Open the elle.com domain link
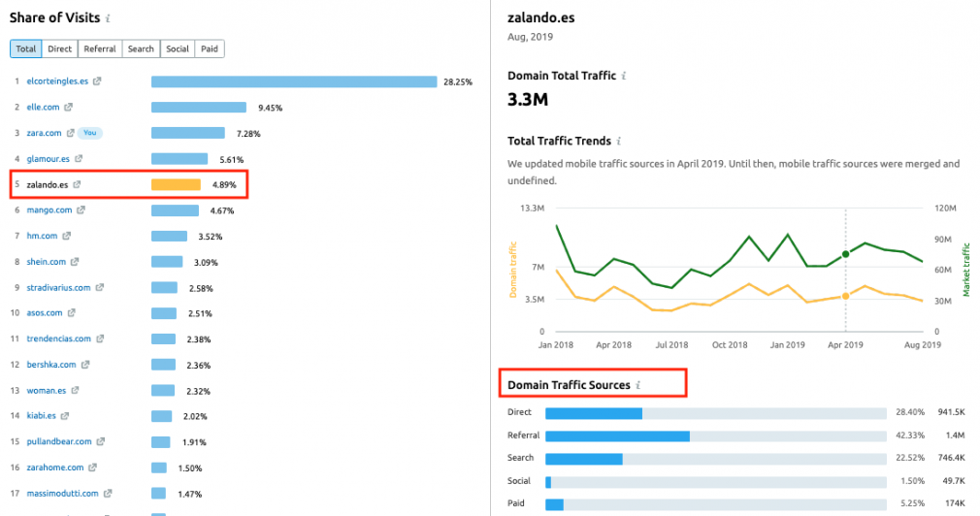Viewport: 980px width, 516px height. coord(43,107)
